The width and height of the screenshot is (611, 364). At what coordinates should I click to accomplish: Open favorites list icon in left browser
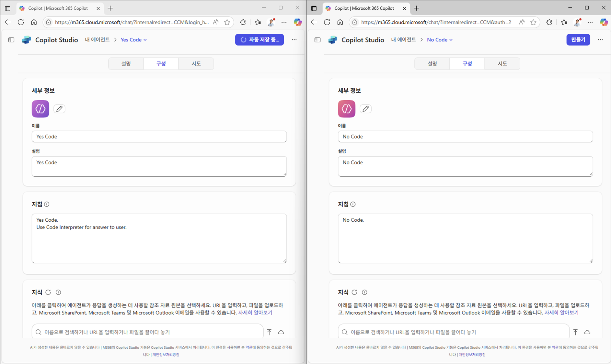258,22
